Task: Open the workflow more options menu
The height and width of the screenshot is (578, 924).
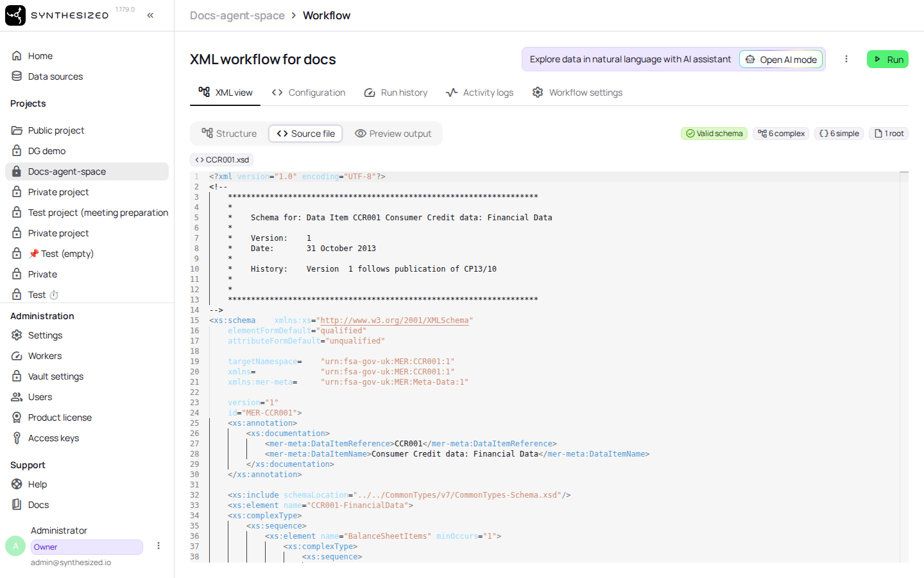Action: point(846,59)
